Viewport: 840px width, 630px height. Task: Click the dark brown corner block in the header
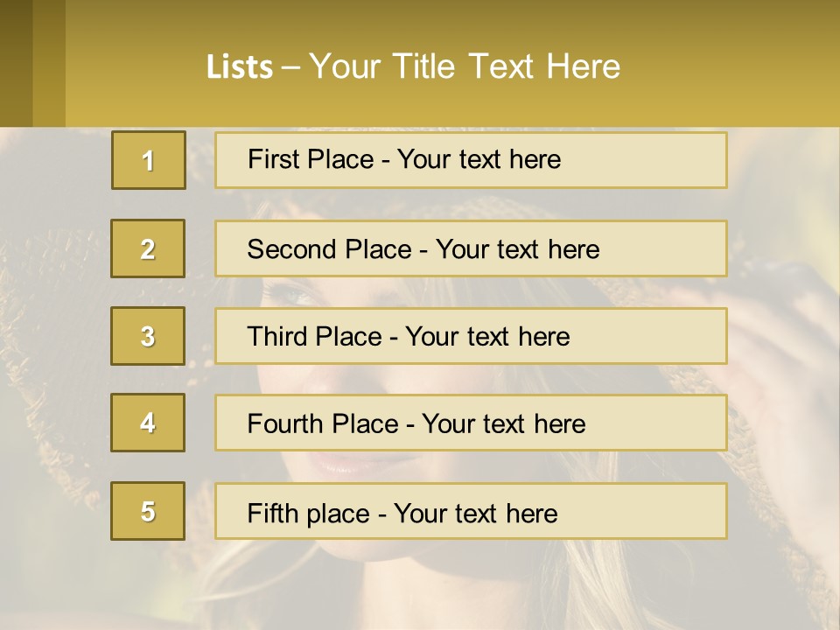[x=16, y=63]
